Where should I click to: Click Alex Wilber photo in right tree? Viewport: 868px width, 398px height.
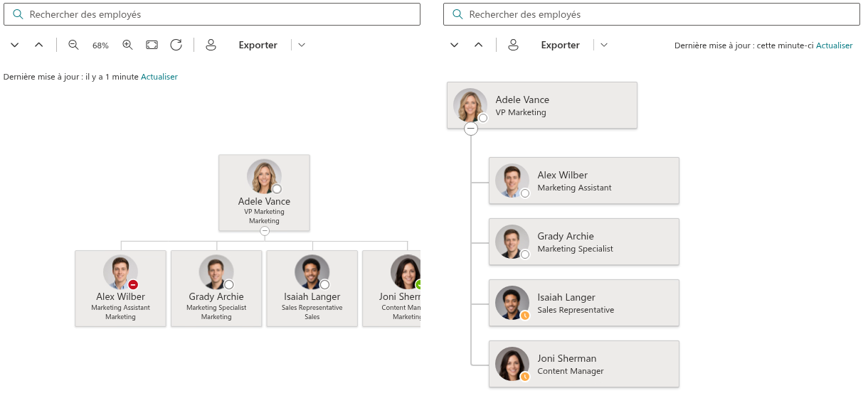point(512,181)
